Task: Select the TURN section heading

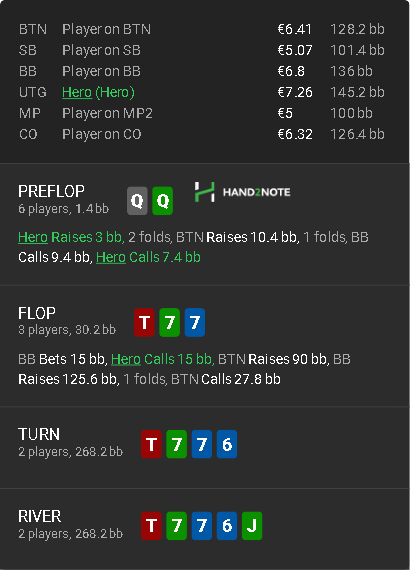Action: (39, 434)
